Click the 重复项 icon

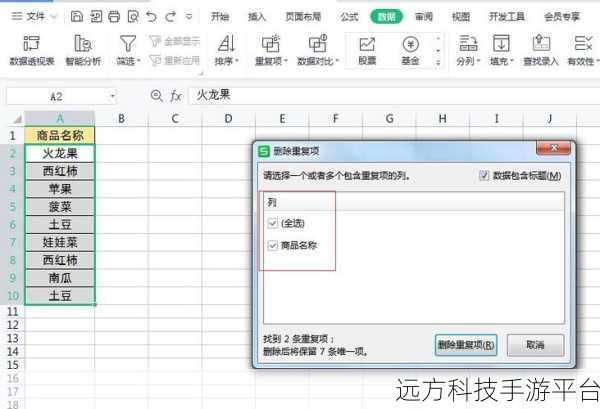tap(271, 43)
